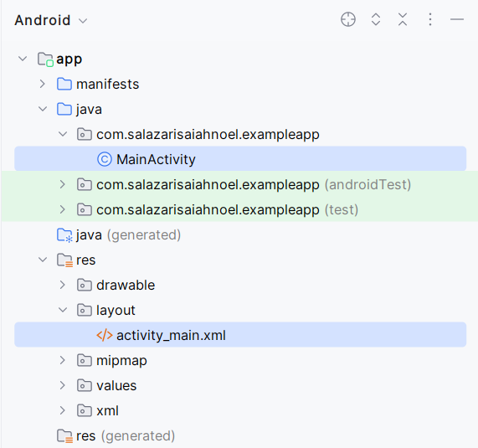Expand the drawable folder
The image size is (478, 448).
(63, 285)
